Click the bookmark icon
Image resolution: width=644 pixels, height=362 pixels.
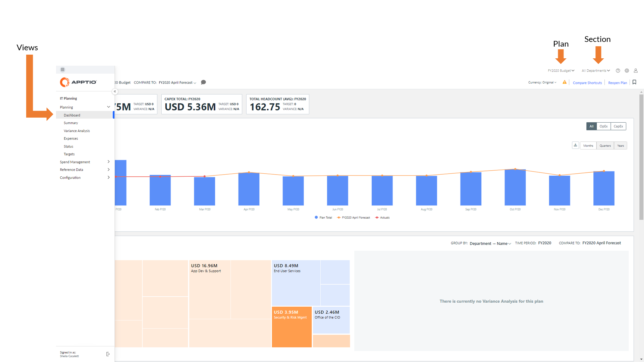[634, 82]
